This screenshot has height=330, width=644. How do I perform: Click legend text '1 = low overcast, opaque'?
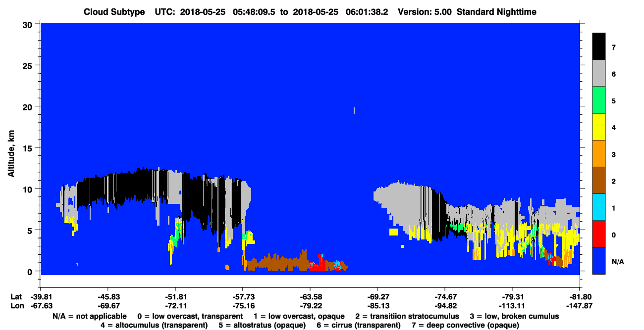click(300, 316)
